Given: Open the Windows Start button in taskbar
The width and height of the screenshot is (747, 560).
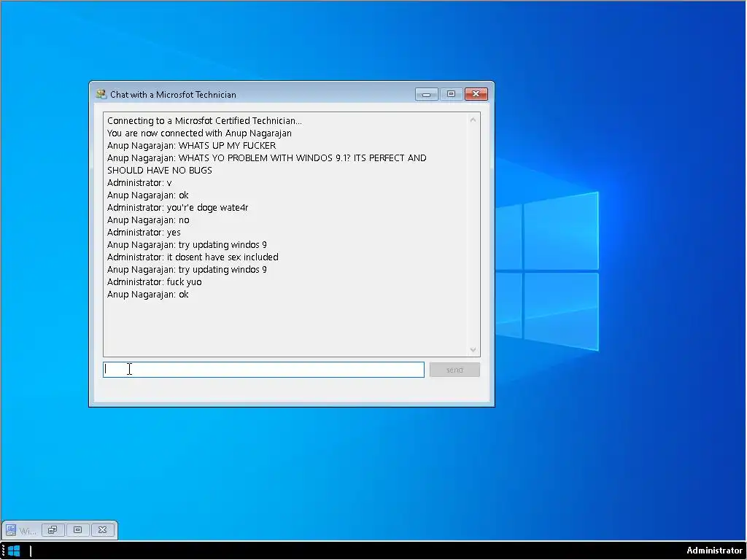Looking at the screenshot, I should pos(14,551).
